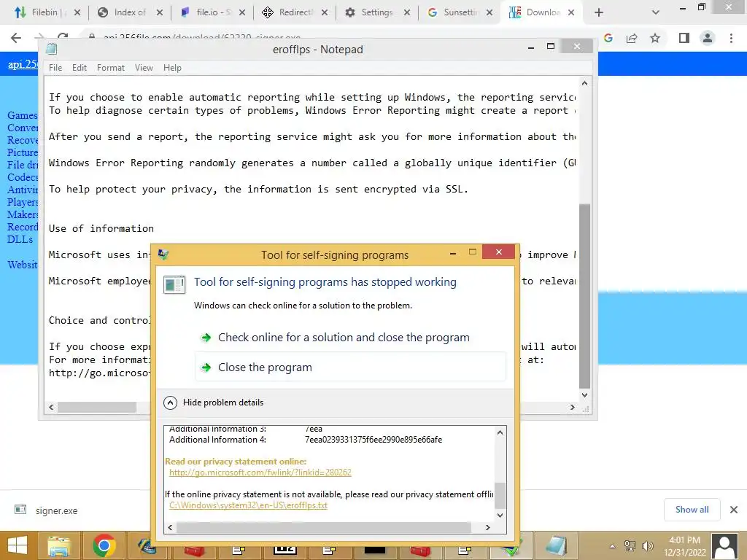The width and height of the screenshot is (747, 560).
Task: Open a new tab with the plus icon
Action: (599, 12)
